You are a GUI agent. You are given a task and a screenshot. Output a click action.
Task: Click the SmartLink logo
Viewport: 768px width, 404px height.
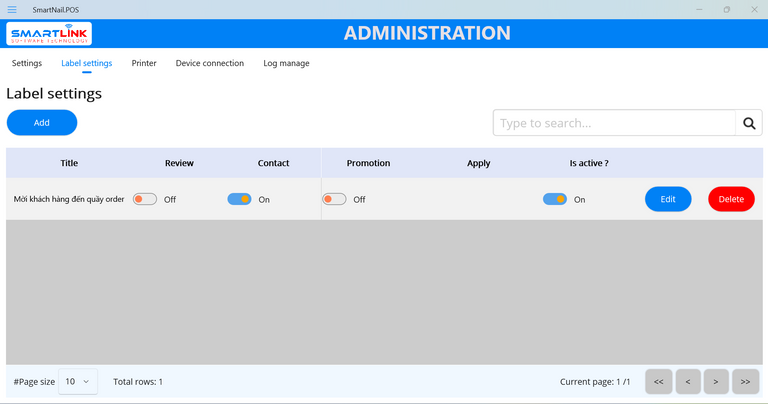(x=50, y=34)
